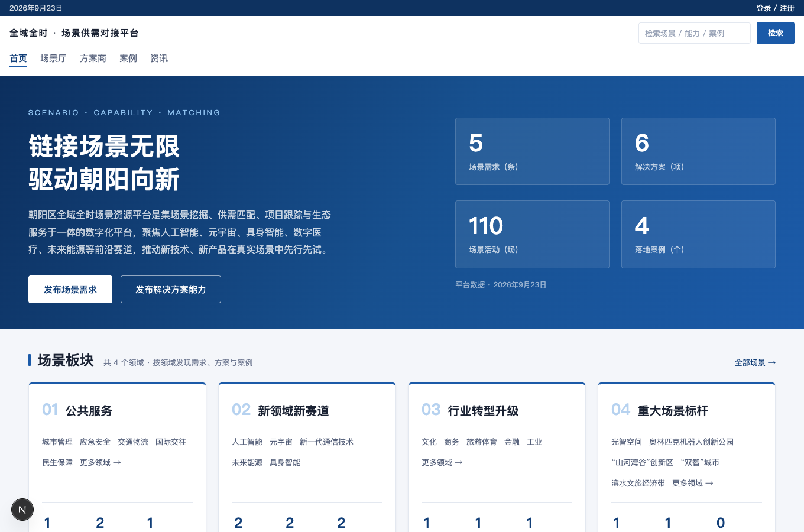Viewport: 804px width, 532px height.
Task: Select the 交通物流 tag
Action: tap(133, 442)
